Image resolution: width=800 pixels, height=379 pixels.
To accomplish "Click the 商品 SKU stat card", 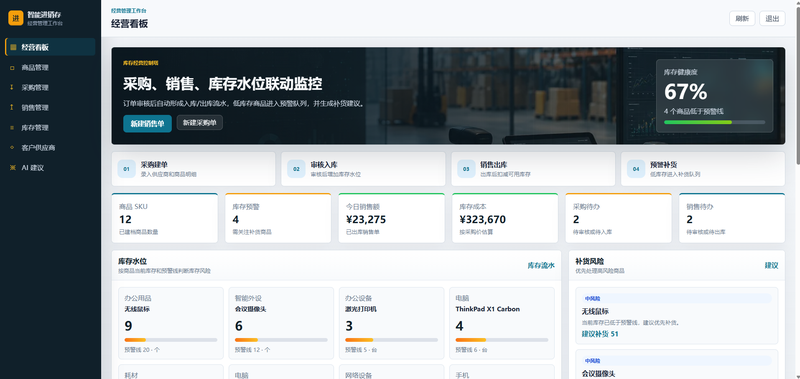I will pos(165,218).
